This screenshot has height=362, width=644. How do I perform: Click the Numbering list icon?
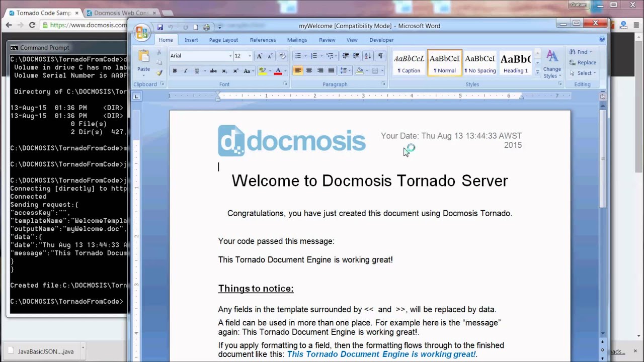(313, 56)
